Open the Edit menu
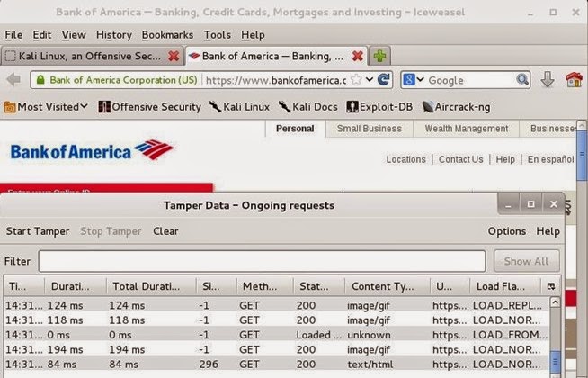588x378 pixels. 41,35
